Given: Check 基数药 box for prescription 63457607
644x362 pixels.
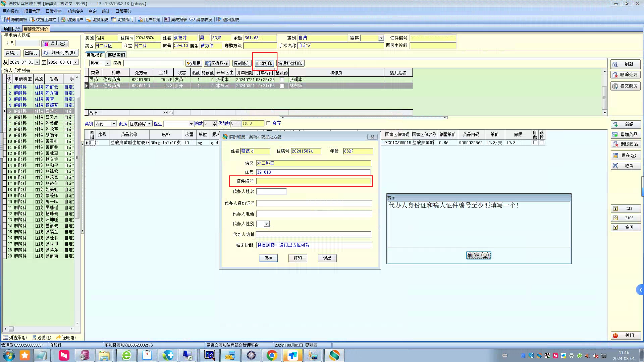Looking at the screenshot, I should [282, 80].
